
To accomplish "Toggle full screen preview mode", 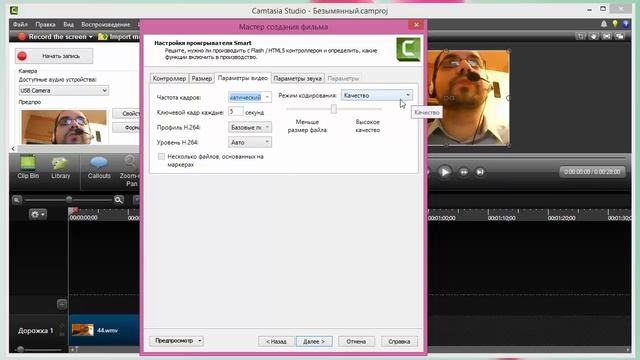I will pos(607,37).
